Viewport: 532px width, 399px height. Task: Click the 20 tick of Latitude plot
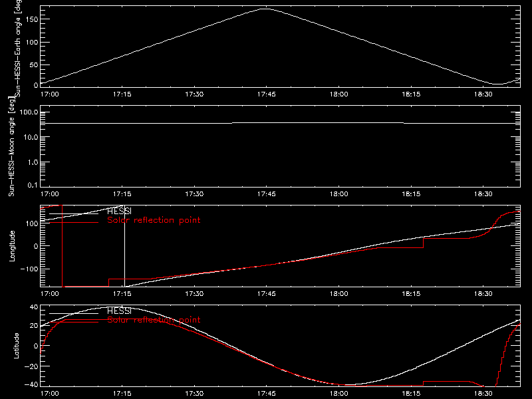34,325
